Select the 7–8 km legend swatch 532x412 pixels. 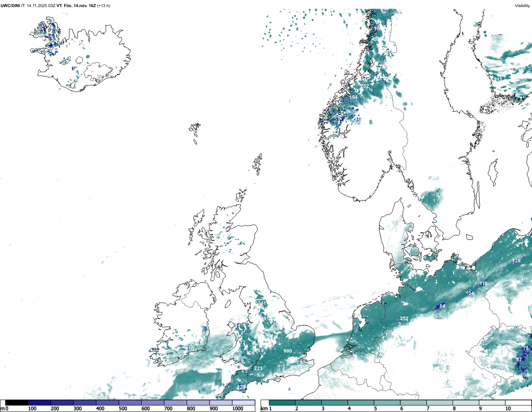(440, 402)
